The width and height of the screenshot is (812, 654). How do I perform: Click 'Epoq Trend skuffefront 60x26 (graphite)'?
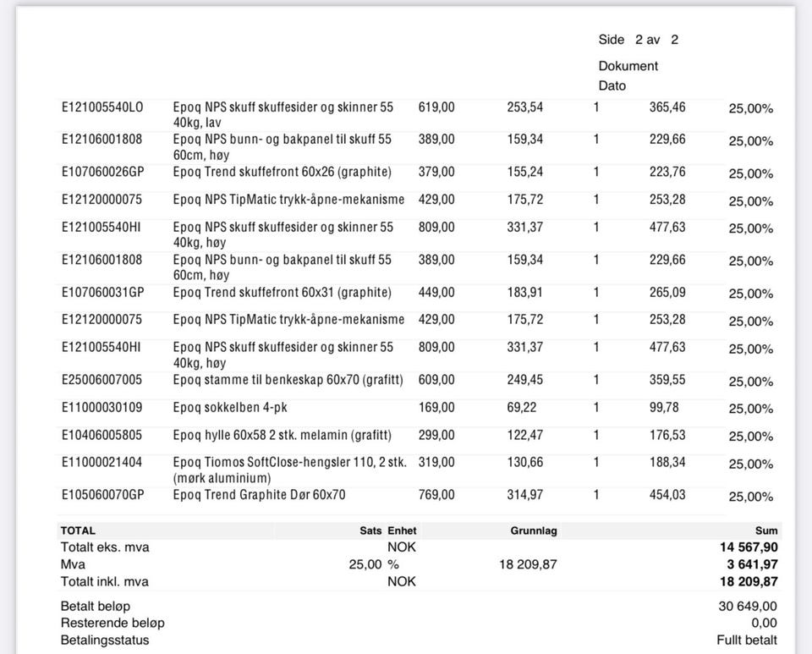tap(283, 172)
